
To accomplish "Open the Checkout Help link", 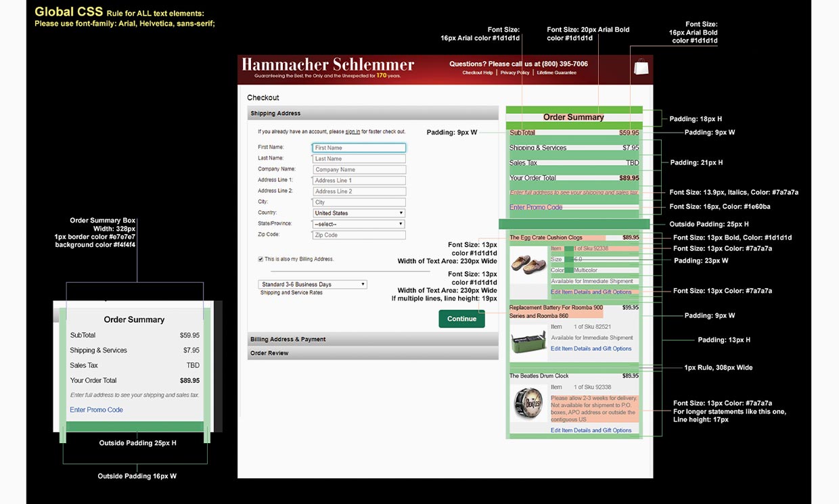I will [477, 73].
